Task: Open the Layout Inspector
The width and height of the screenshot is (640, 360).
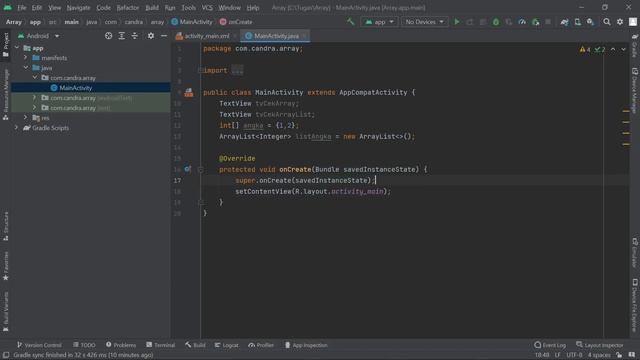Action: tap(600, 345)
